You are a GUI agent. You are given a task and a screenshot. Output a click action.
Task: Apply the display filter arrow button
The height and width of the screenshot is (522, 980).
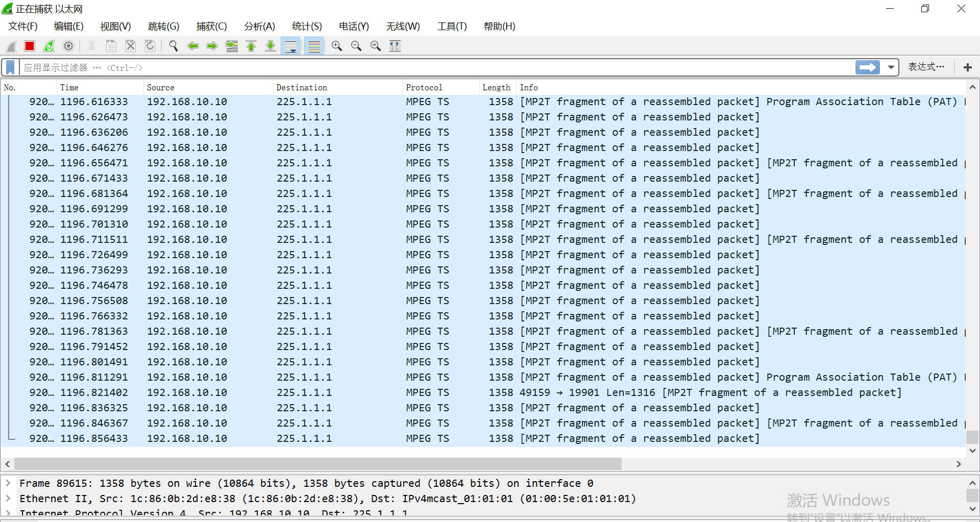coord(868,67)
